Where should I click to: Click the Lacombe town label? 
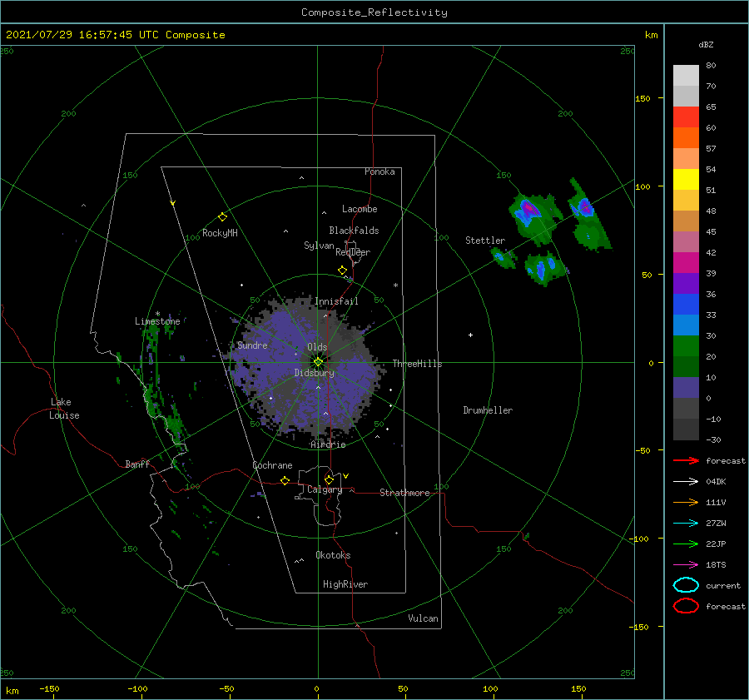[360, 209]
